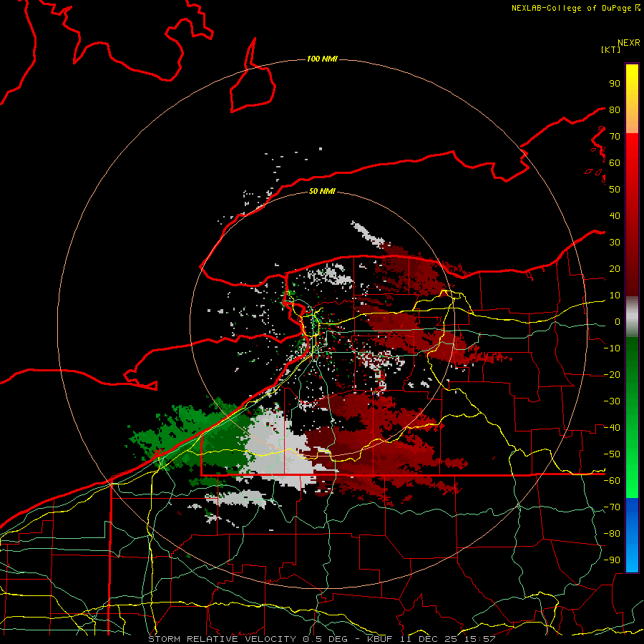
Task: Click the blue bottom segment of the color bar
Action: 632,535
